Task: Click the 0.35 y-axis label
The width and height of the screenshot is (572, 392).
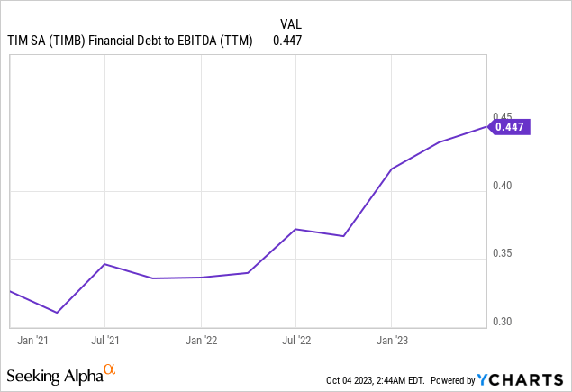Action: click(503, 253)
